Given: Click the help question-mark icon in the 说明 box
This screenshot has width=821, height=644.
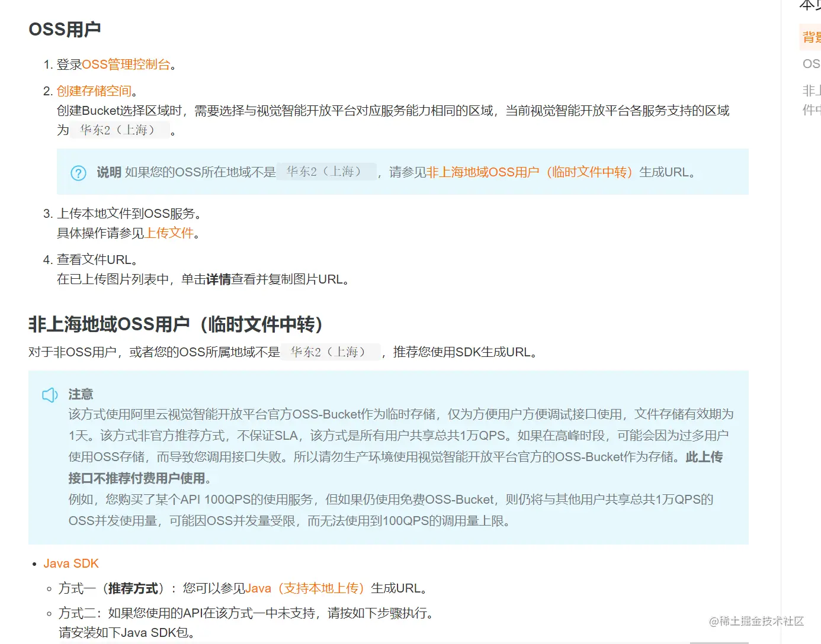Looking at the screenshot, I should point(78,173).
